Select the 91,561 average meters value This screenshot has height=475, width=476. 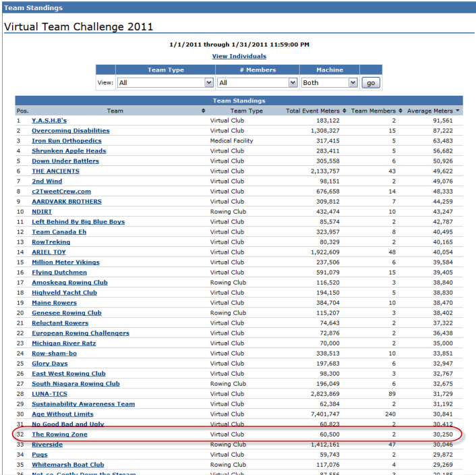[442, 121]
